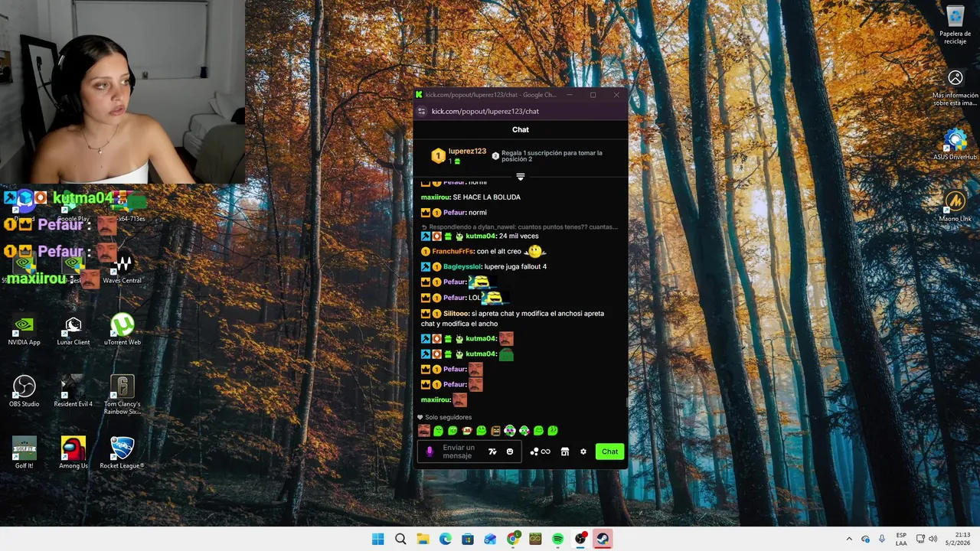Open uTorrent Web desktop shortcut
The width and height of the screenshot is (980, 551).
pos(122,331)
